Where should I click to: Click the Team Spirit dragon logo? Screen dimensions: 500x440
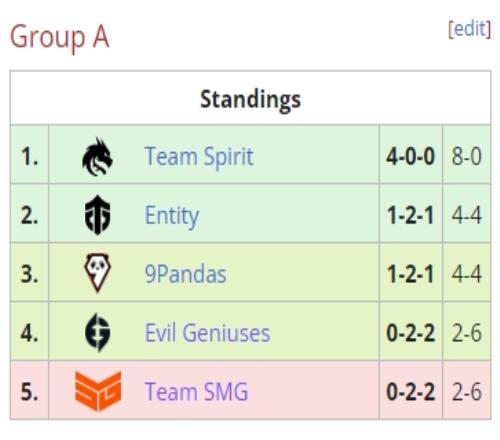tap(97, 157)
